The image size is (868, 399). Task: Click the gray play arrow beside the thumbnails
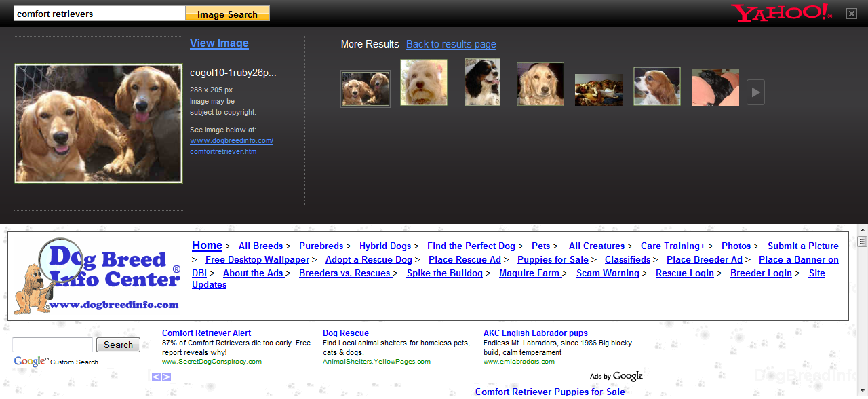(755, 92)
